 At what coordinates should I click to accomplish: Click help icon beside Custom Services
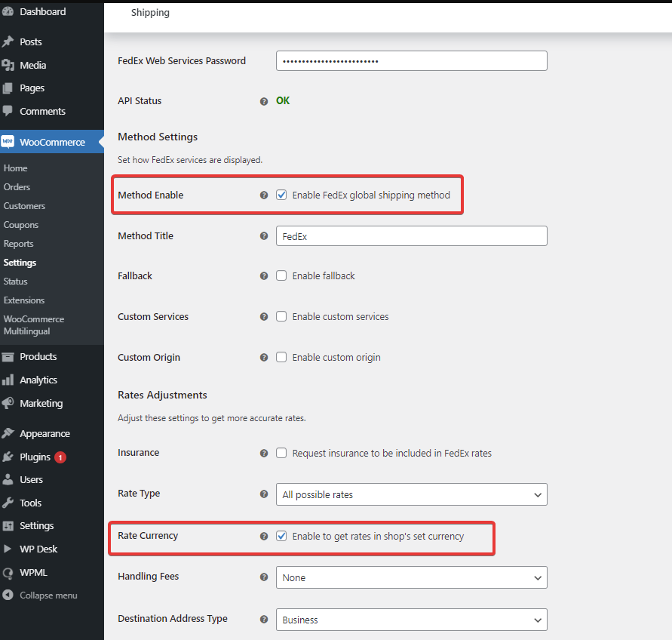pos(264,316)
